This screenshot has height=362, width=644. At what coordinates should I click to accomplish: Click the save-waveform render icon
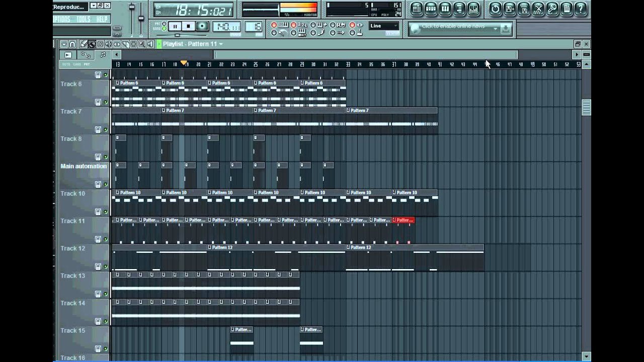[524, 9]
